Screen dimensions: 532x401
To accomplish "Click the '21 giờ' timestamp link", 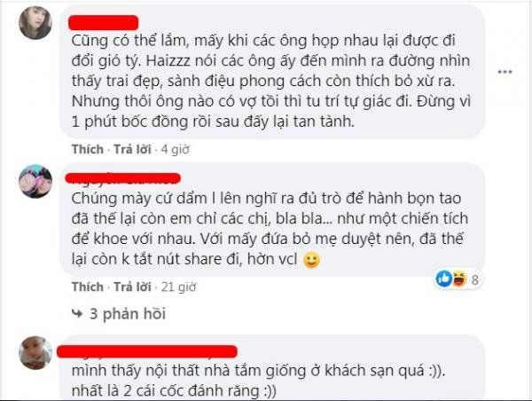I will pyautogui.click(x=178, y=287).
